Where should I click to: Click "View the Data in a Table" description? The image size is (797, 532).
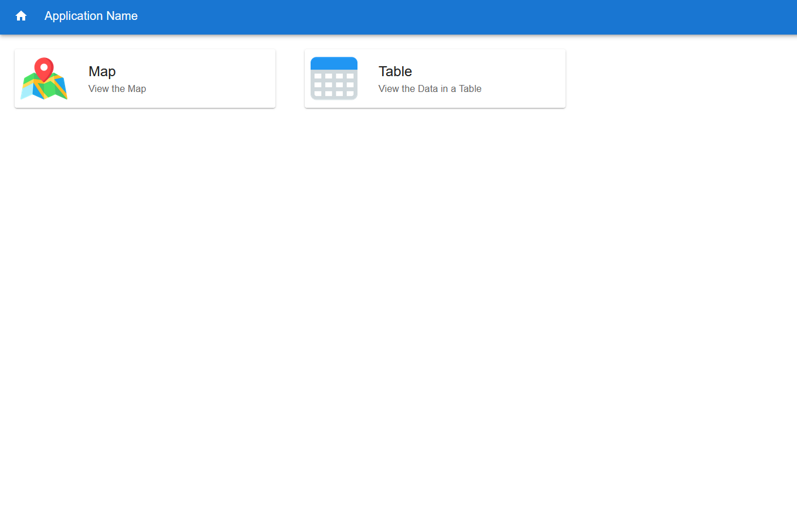[430, 89]
